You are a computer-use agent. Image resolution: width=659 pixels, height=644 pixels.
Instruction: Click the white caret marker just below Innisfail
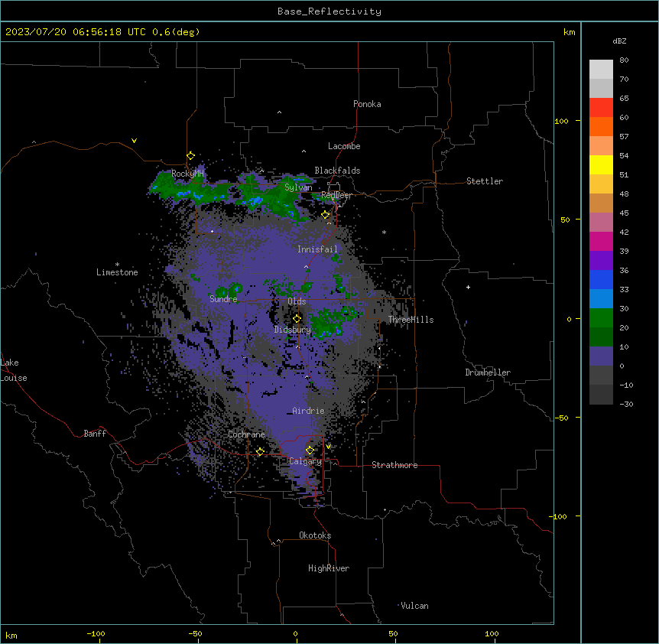point(306,267)
